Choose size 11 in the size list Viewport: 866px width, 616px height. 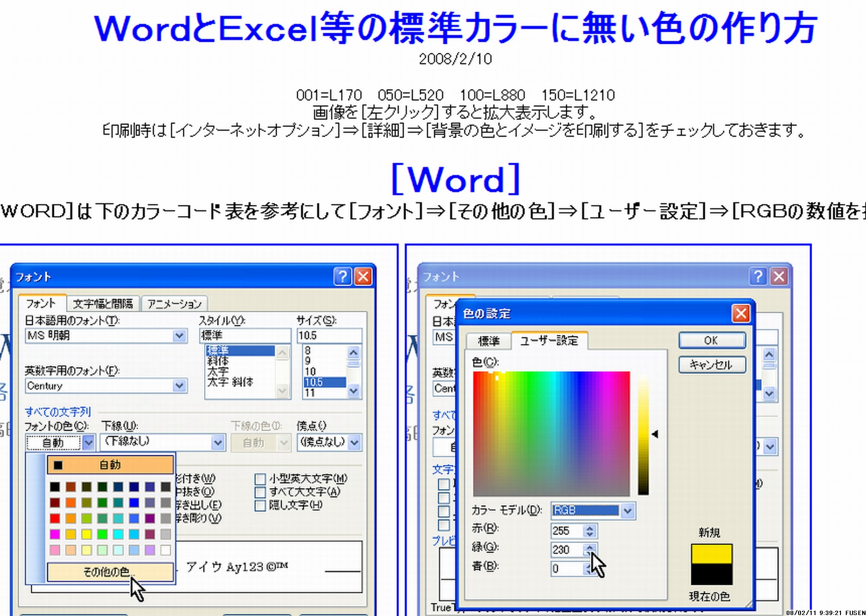[310, 393]
